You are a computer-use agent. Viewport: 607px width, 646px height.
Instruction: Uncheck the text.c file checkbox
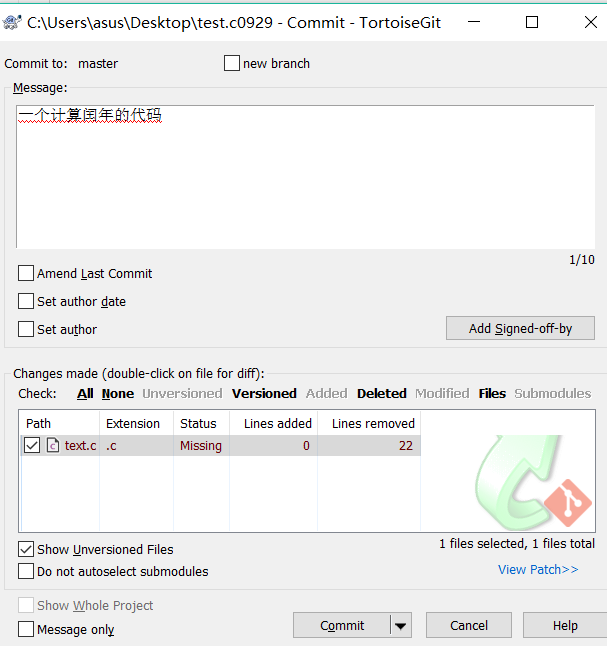point(32,445)
